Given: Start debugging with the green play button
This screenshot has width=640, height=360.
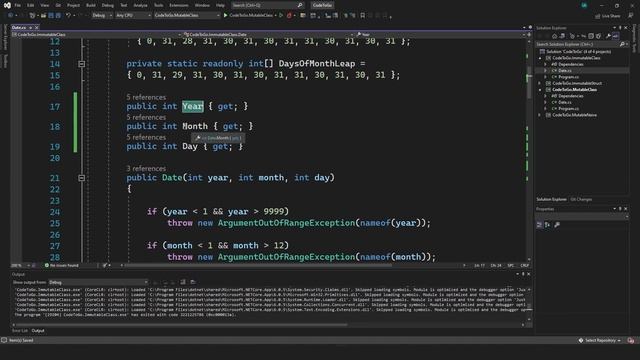Looking at the screenshot, I should [x=225, y=16].
